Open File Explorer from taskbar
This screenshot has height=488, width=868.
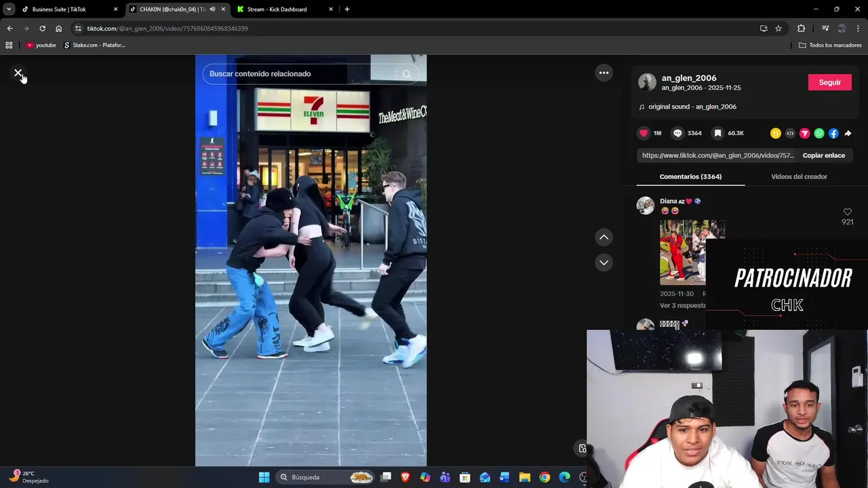(524, 477)
